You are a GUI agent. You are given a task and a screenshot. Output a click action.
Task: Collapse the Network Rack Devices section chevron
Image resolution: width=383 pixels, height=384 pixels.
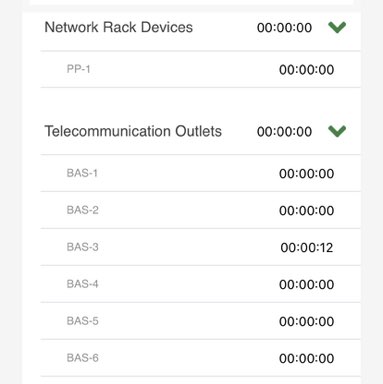(x=337, y=27)
